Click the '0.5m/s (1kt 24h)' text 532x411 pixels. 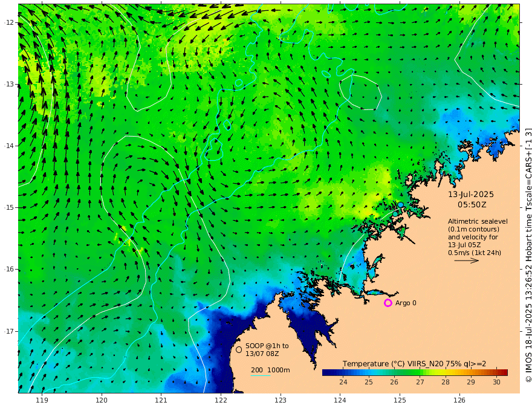tap(475, 253)
